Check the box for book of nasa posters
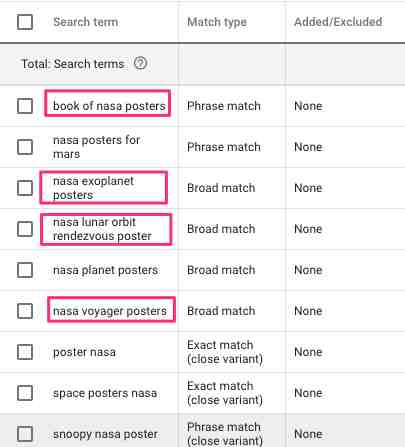 25,106
